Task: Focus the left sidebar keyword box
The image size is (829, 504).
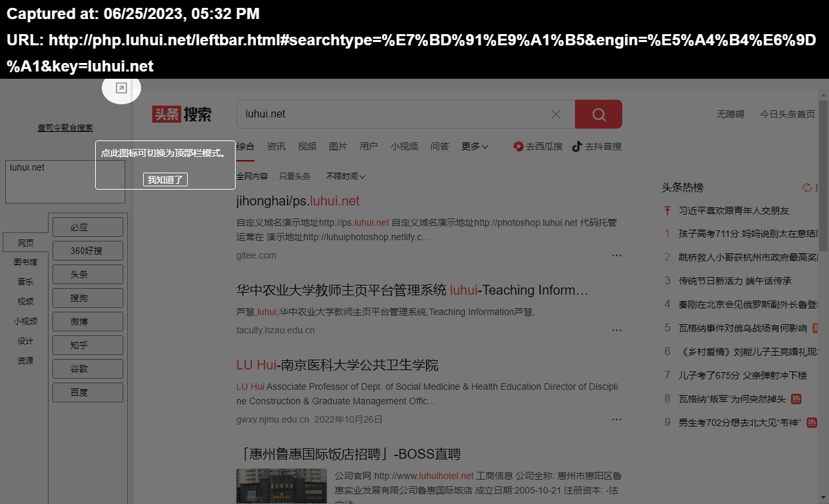Action: 65,182
